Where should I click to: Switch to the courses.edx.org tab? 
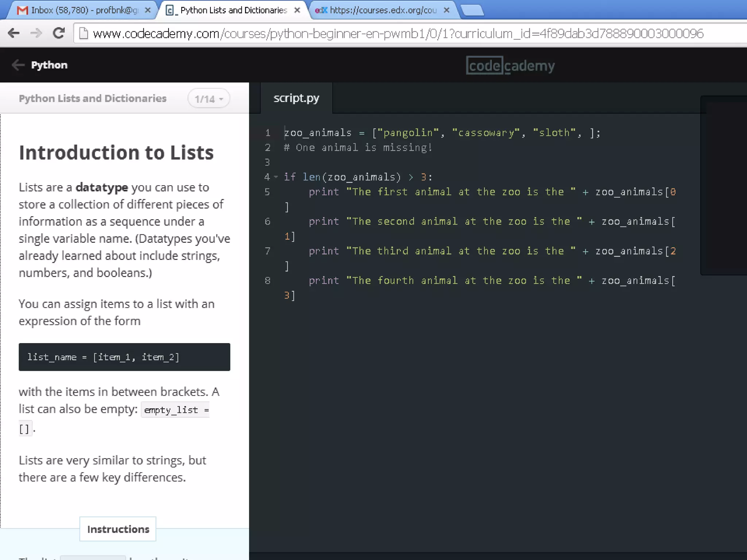(x=383, y=10)
